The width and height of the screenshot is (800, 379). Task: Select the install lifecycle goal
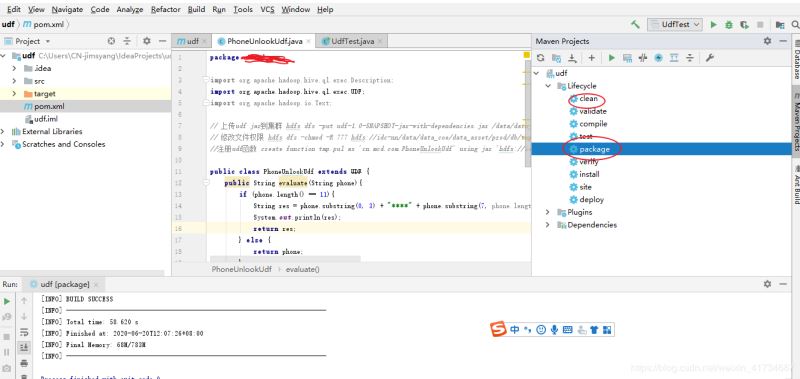pos(589,174)
